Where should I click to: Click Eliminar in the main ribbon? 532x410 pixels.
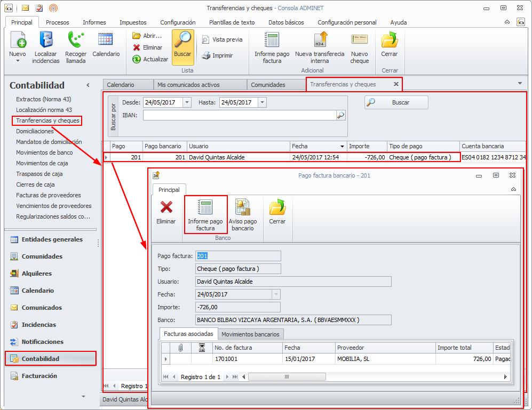click(148, 47)
